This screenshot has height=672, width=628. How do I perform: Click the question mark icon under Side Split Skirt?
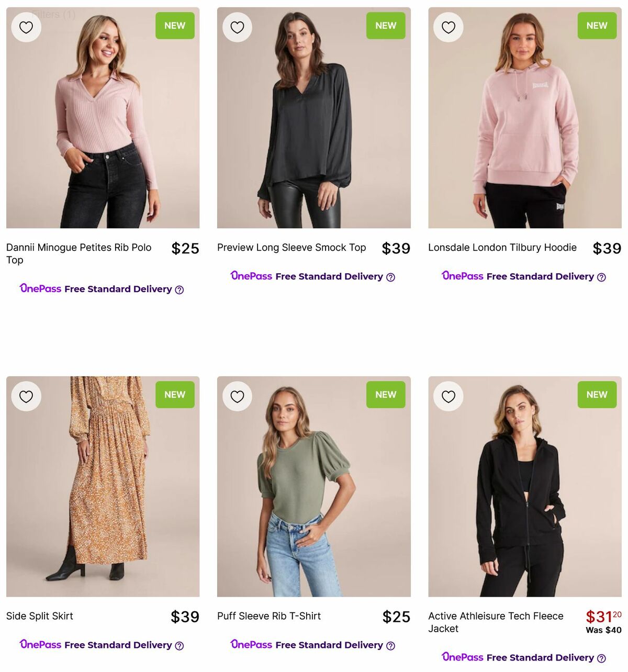(180, 645)
